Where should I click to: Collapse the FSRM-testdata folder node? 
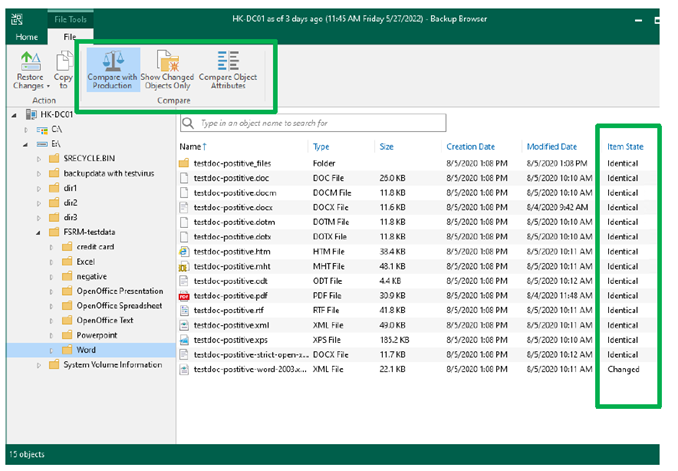(38, 233)
